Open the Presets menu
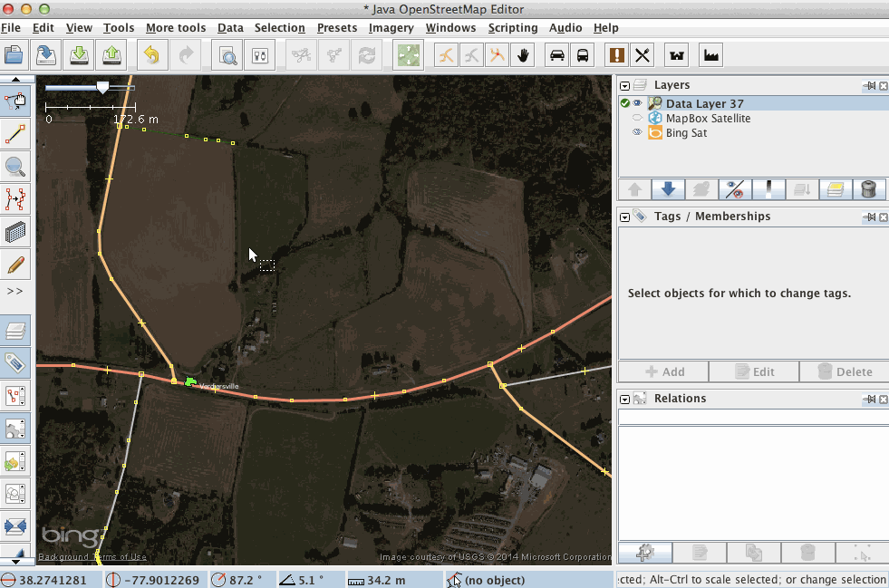Image resolution: width=889 pixels, height=588 pixels. pos(337,28)
